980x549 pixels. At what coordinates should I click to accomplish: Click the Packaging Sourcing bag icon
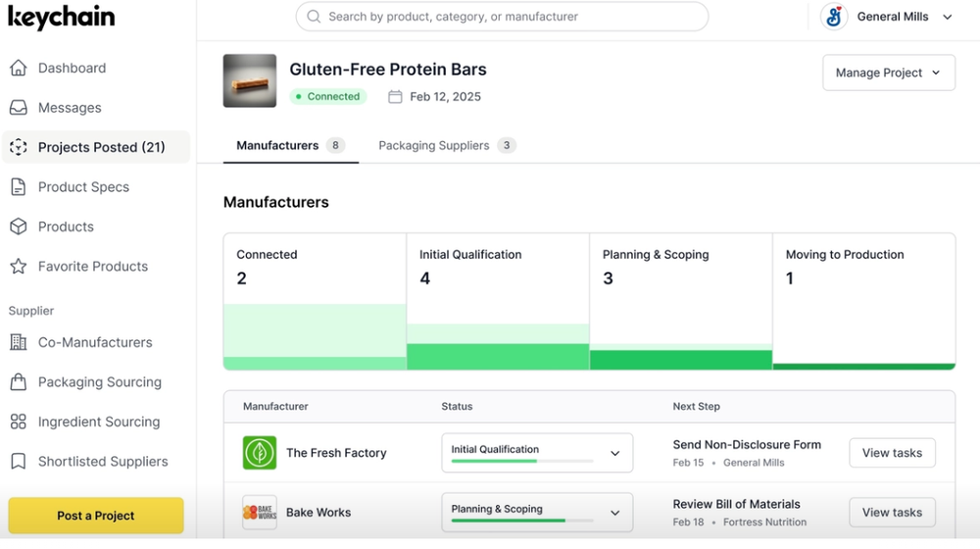coord(18,382)
